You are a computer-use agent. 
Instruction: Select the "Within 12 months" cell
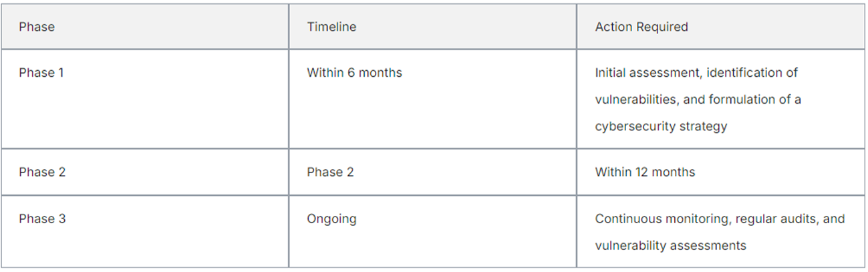click(x=645, y=172)
